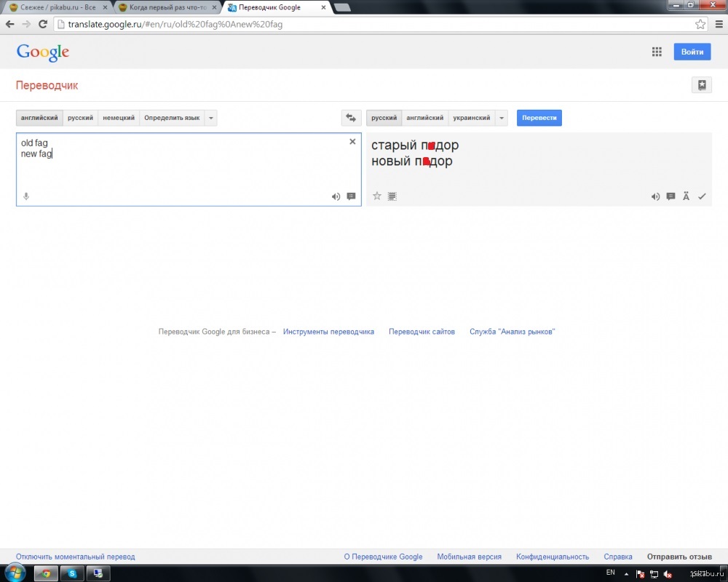The height and width of the screenshot is (582, 728).
Task: Open the taskbar monitor application icon
Action: [98, 573]
